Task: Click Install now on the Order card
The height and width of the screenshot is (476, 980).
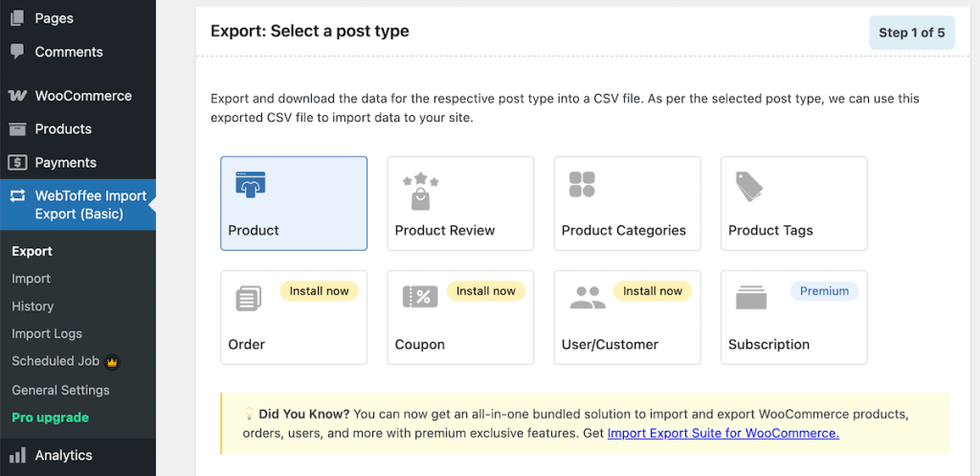Action: pyautogui.click(x=320, y=291)
